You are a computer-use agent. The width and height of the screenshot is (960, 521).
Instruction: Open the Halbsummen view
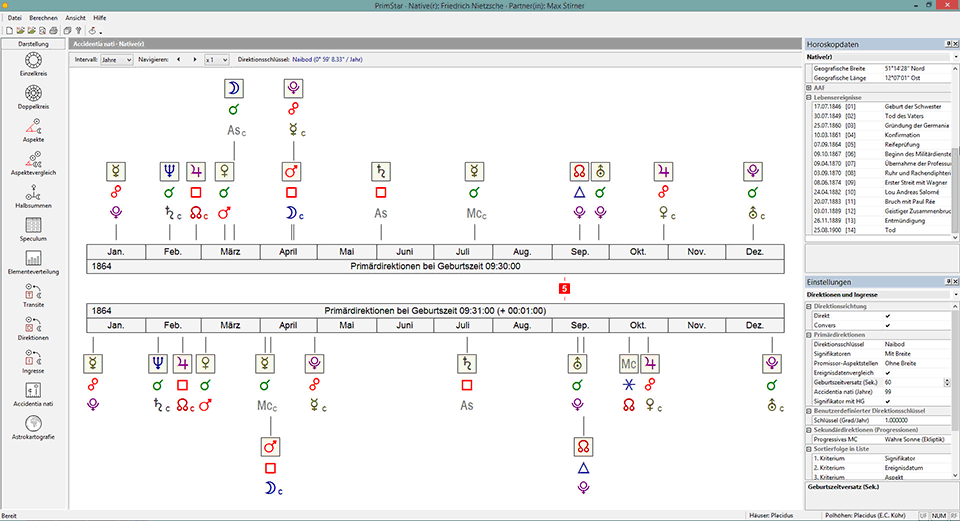33,196
